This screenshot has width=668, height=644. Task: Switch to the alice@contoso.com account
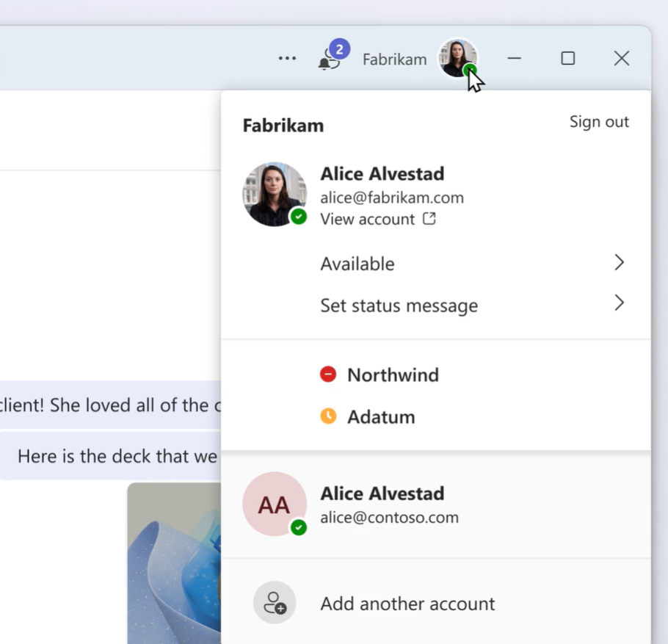click(x=389, y=517)
